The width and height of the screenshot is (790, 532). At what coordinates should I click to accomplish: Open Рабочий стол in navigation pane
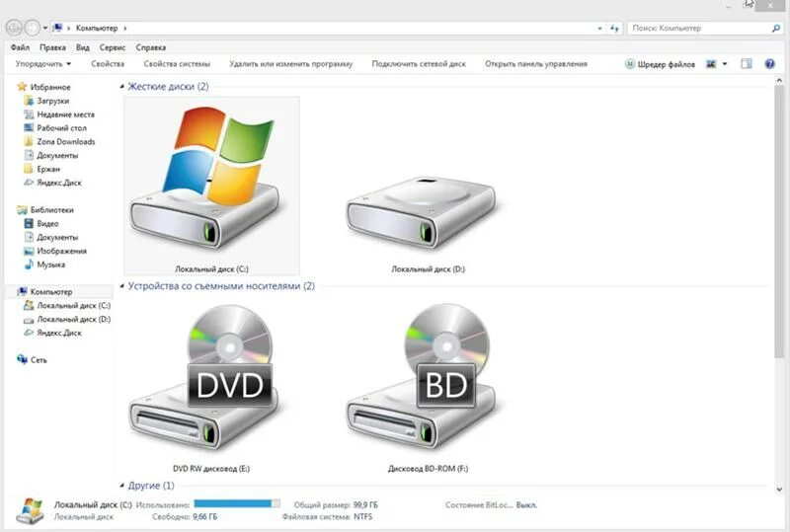(55, 128)
